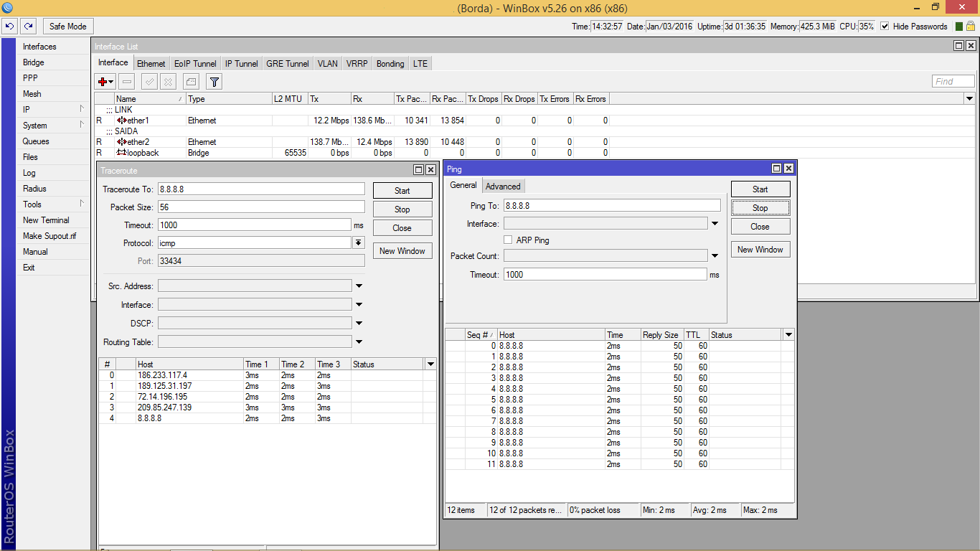Open Queues from the sidebar menu
This screenshot has height=551, width=980.
point(36,141)
